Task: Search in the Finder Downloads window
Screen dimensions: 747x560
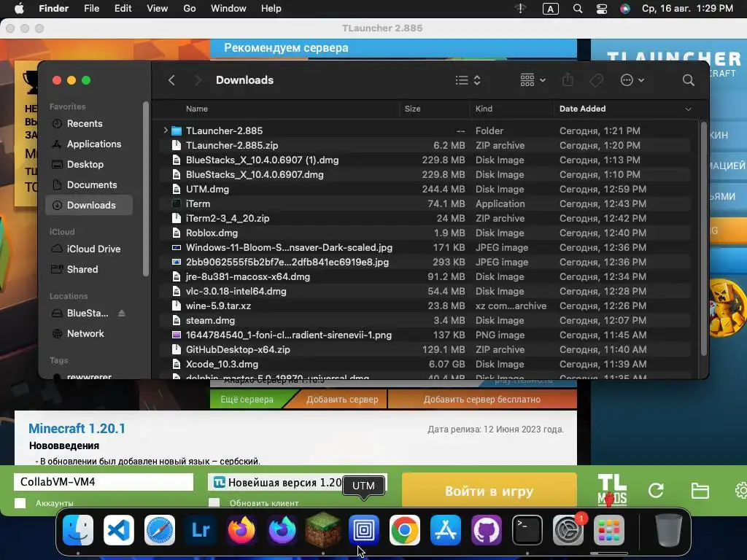Action: (688, 80)
